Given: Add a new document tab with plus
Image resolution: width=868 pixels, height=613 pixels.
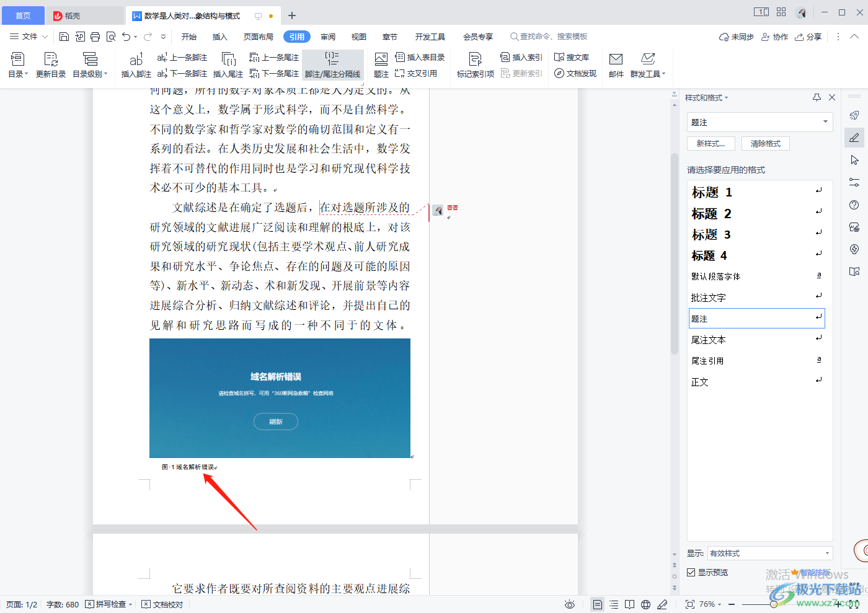Looking at the screenshot, I should point(292,15).
